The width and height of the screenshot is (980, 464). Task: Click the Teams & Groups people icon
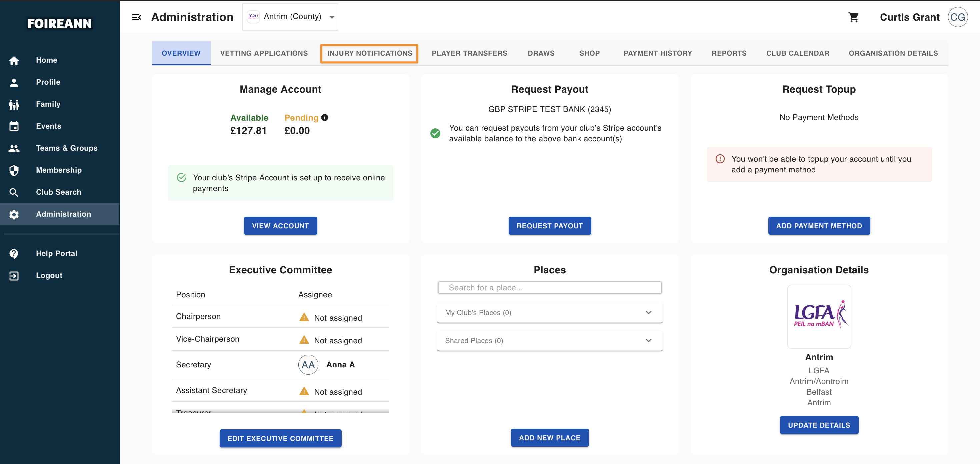[x=14, y=148]
